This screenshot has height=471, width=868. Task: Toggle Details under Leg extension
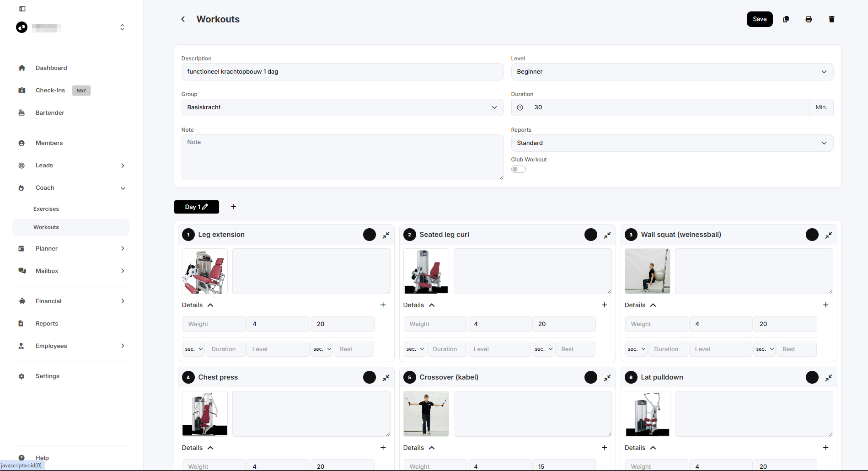coord(198,305)
